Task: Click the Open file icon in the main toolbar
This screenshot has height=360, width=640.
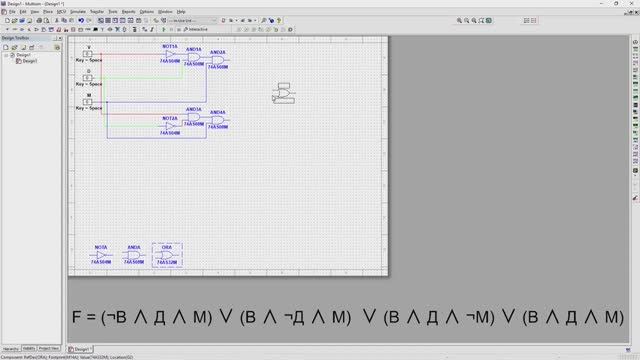Action: (x=14, y=20)
